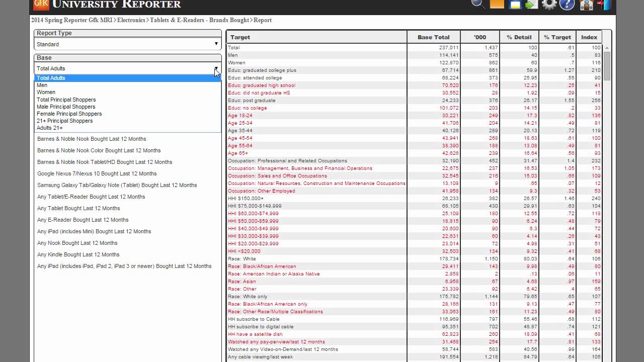Select Adults 21+ option
This screenshot has width=644, height=362.
click(127, 128)
